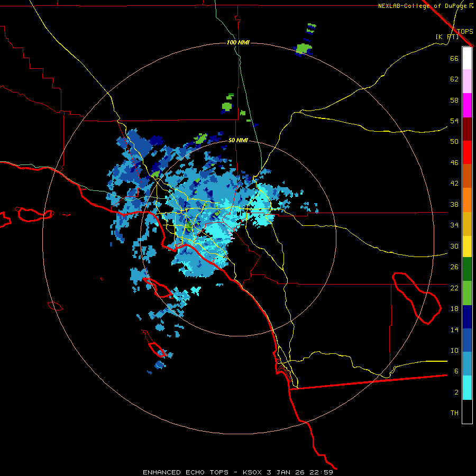Image resolution: width=476 pixels, height=476 pixels.
Task: Pick the light orange legend swatch
Action: click(467, 200)
